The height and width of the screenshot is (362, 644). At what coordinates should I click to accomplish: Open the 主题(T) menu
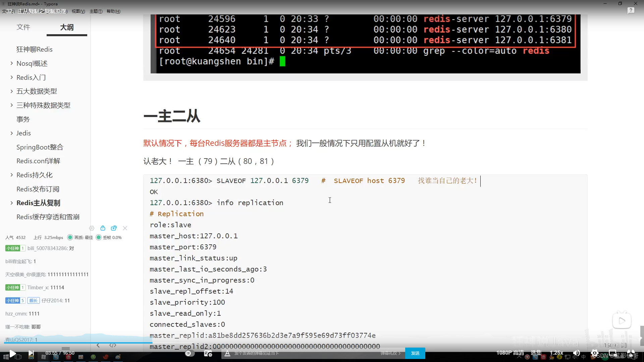[96, 11]
